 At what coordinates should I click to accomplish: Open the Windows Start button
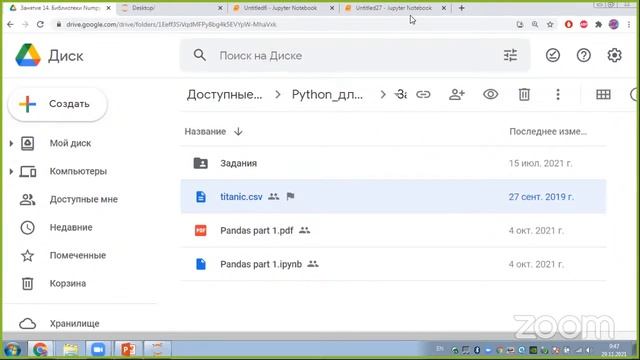pyautogui.click(x=12, y=350)
